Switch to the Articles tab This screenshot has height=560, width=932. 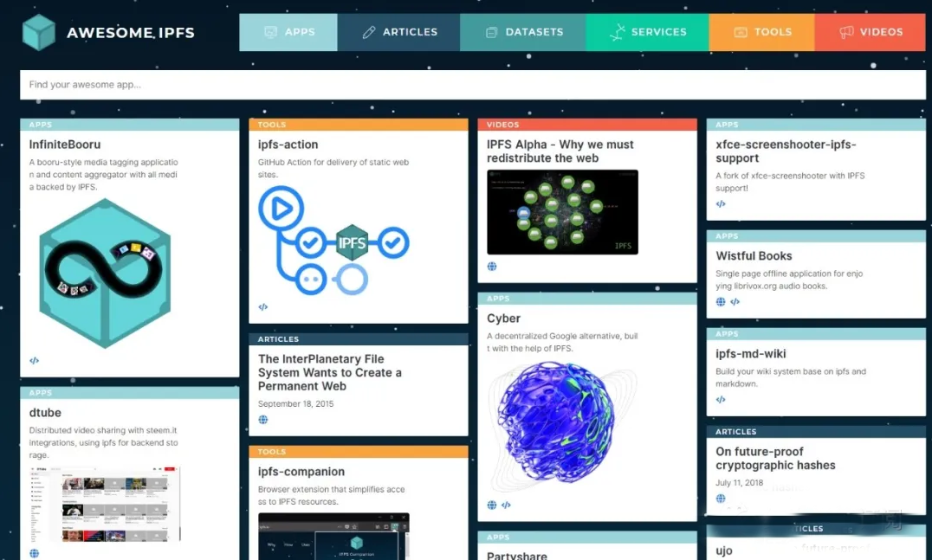398,32
